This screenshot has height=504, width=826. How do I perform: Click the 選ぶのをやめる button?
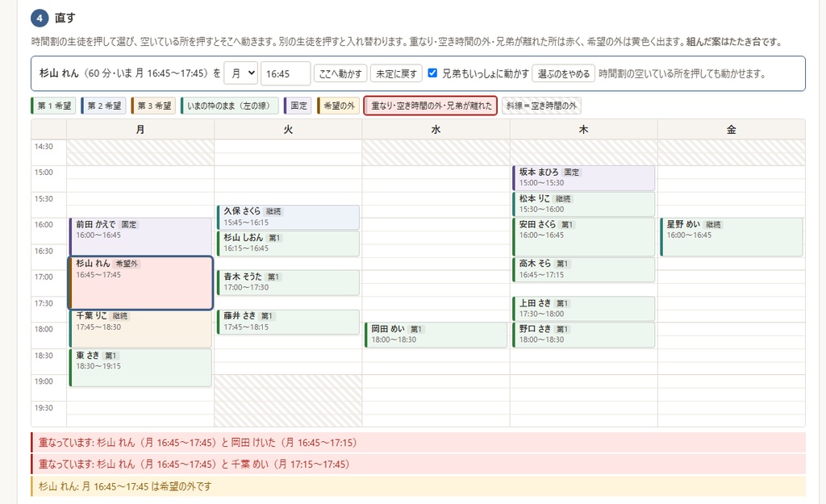[x=564, y=73]
